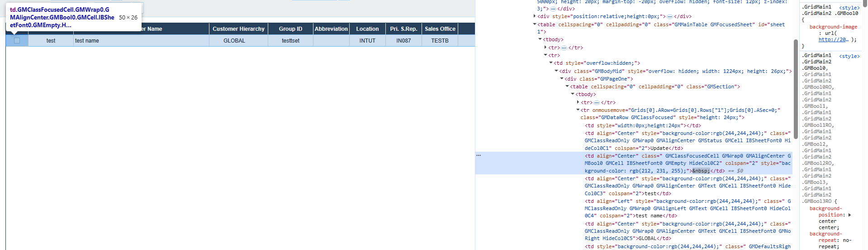The image size is (868, 250).
Task: Select the 'testtset' Group ID cell
Action: coord(290,41)
